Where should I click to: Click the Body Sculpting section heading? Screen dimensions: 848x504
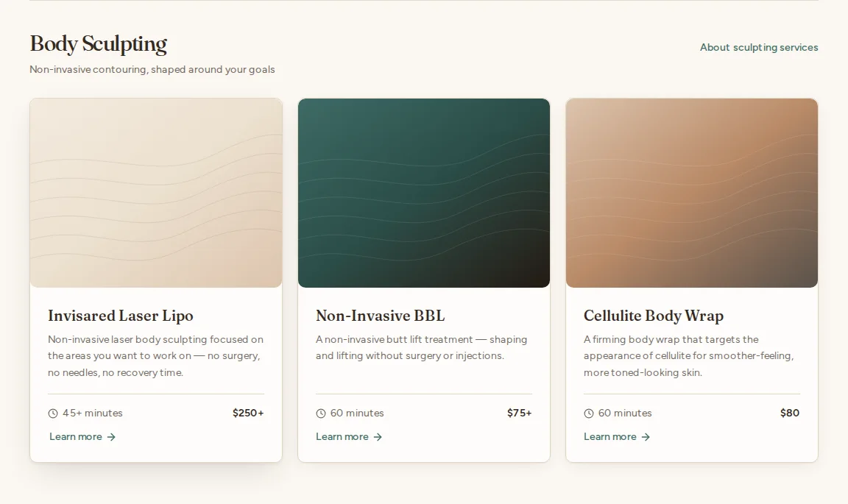[99, 44]
